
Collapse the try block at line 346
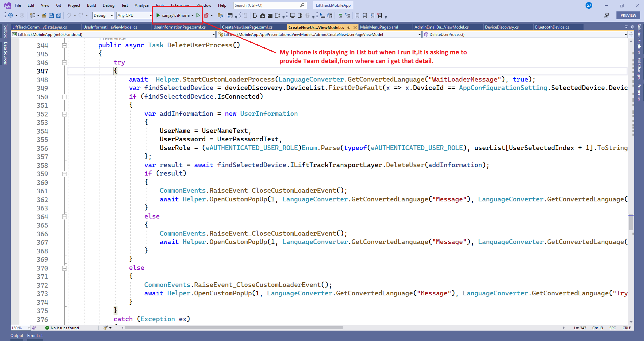(64, 63)
